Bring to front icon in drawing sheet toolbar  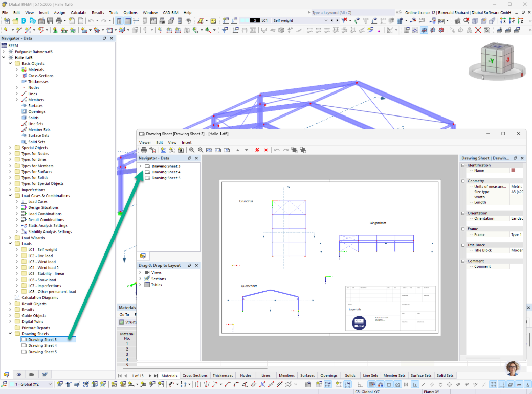point(294,150)
